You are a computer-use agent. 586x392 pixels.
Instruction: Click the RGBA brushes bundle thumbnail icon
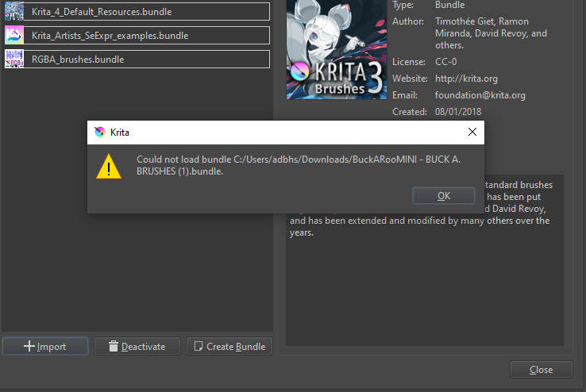click(14, 59)
